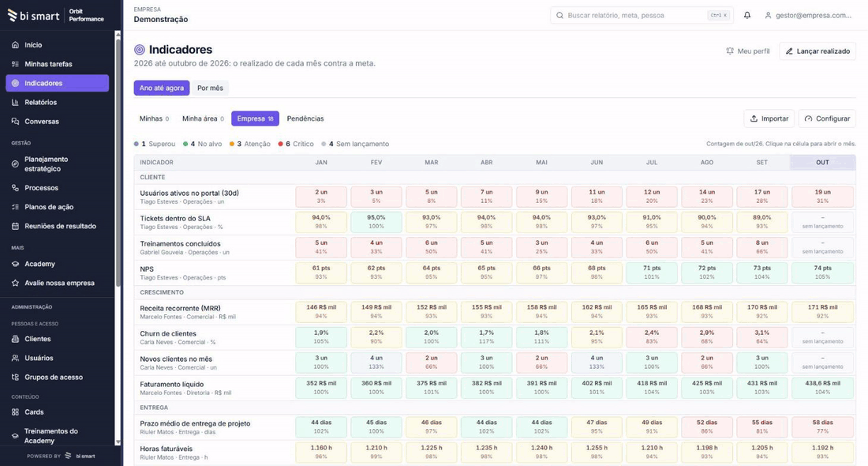
Task: Click the Meu perfil bell icon
Action: 730,51
